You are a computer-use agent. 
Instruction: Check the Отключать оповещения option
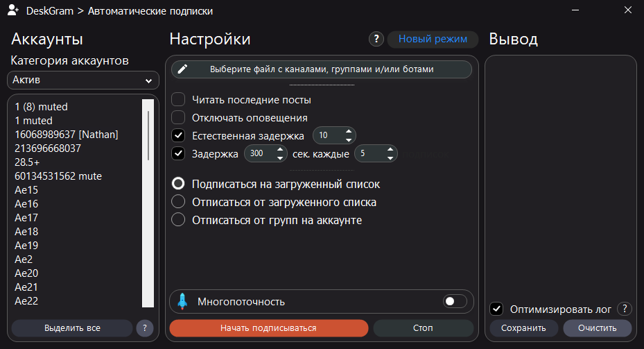click(x=178, y=118)
